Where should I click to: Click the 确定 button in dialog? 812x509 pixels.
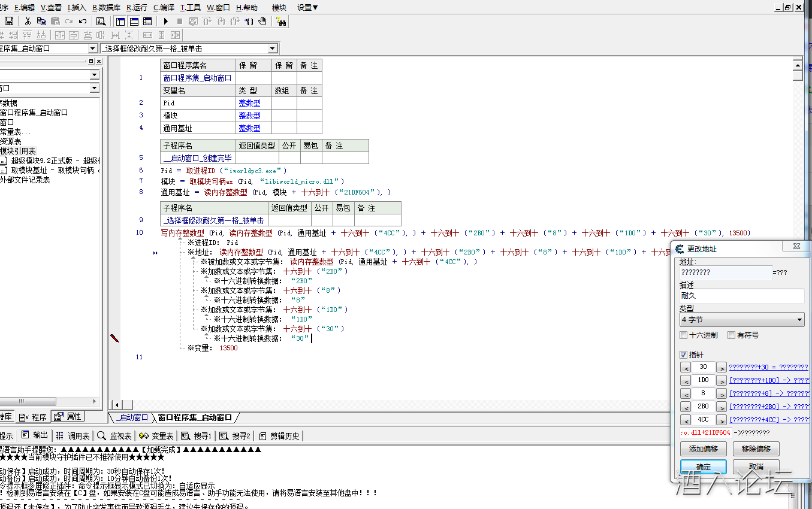tap(703, 467)
